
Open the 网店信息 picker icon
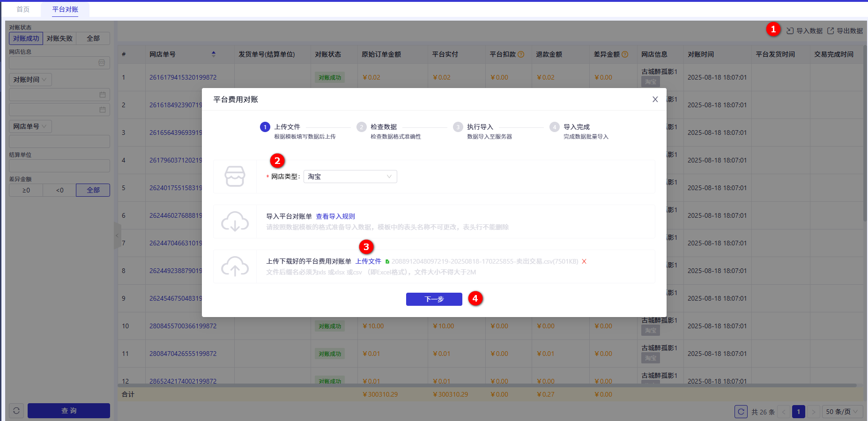pos(102,63)
